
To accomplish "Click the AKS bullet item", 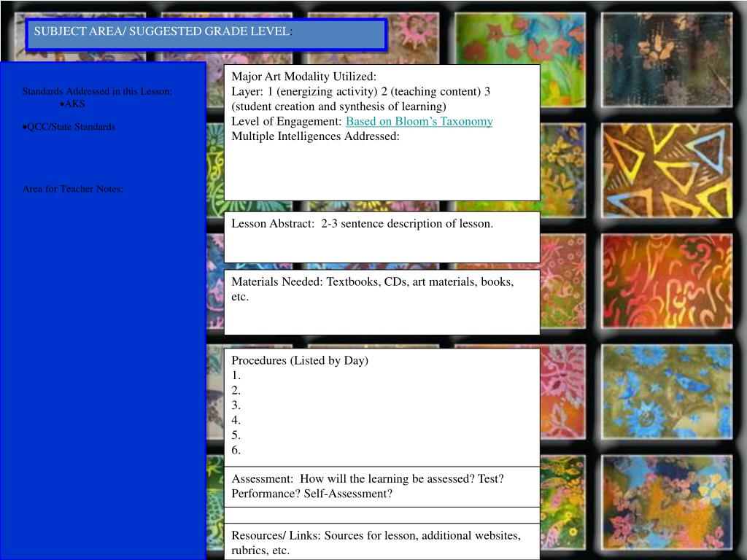I will (x=72, y=104).
